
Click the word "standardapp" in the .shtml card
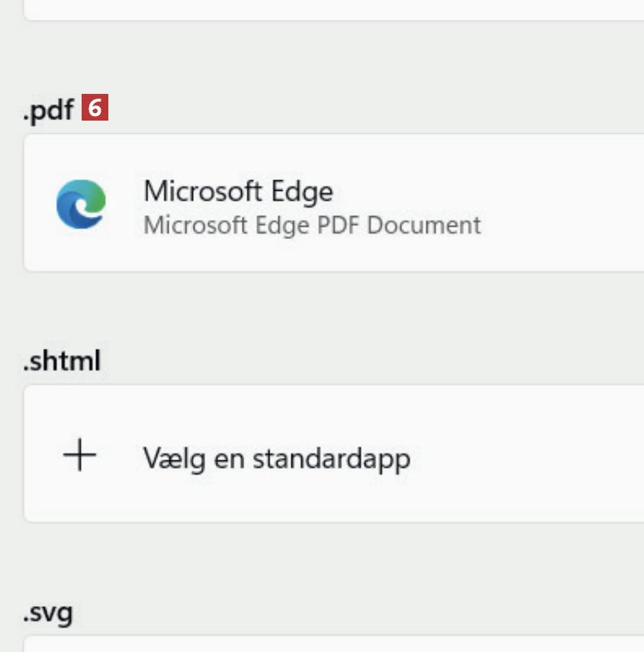click(331, 458)
